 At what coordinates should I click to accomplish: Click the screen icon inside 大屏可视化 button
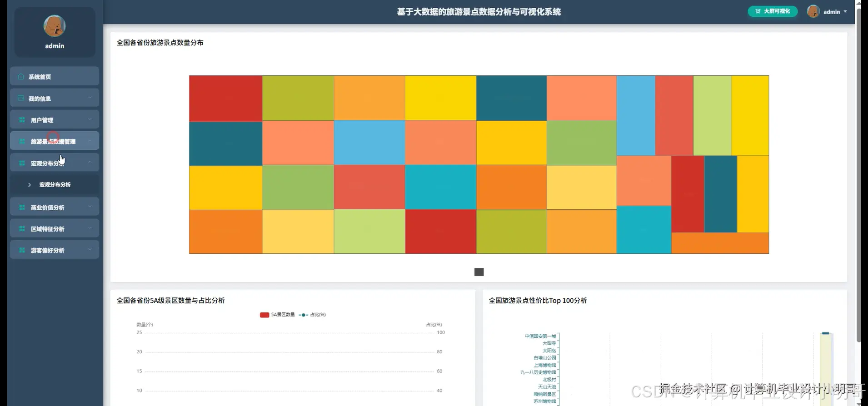[758, 11]
